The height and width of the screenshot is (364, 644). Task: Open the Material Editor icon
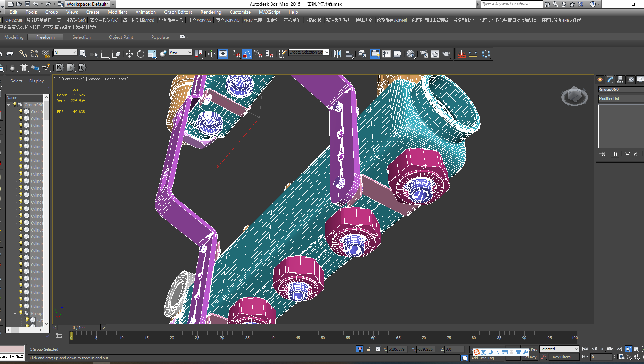click(x=411, y=54)
